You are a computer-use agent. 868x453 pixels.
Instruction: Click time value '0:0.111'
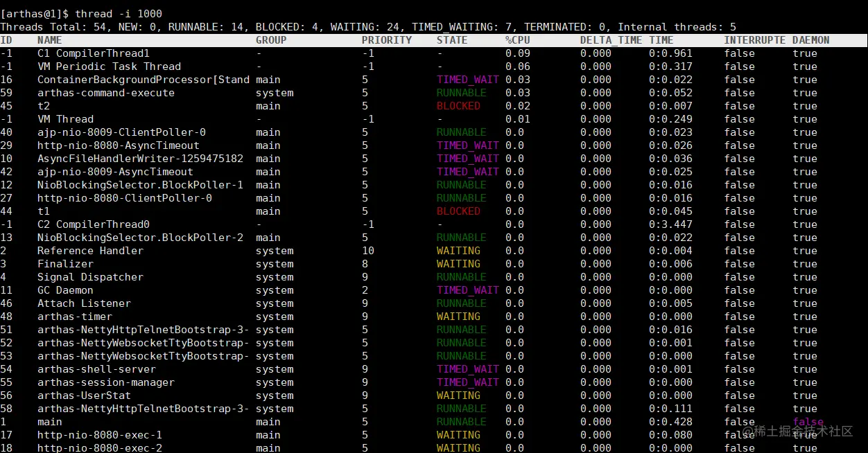671,408
